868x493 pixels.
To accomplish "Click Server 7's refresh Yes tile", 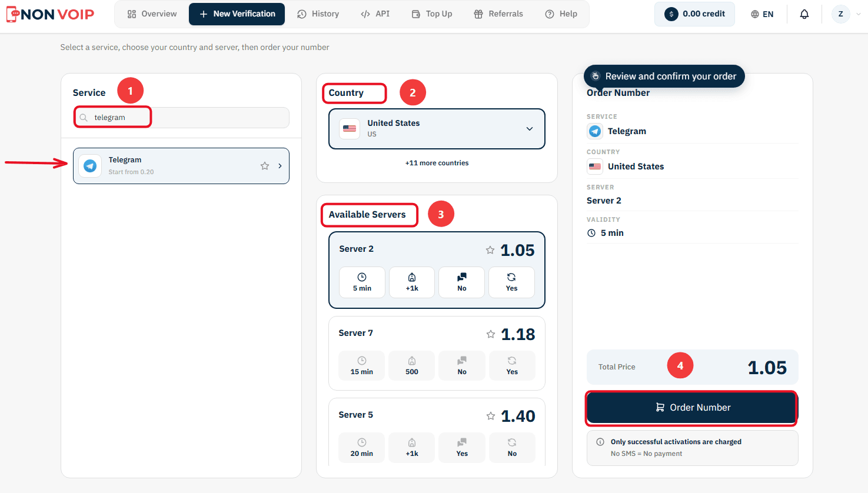I will (x=512, y=366).
